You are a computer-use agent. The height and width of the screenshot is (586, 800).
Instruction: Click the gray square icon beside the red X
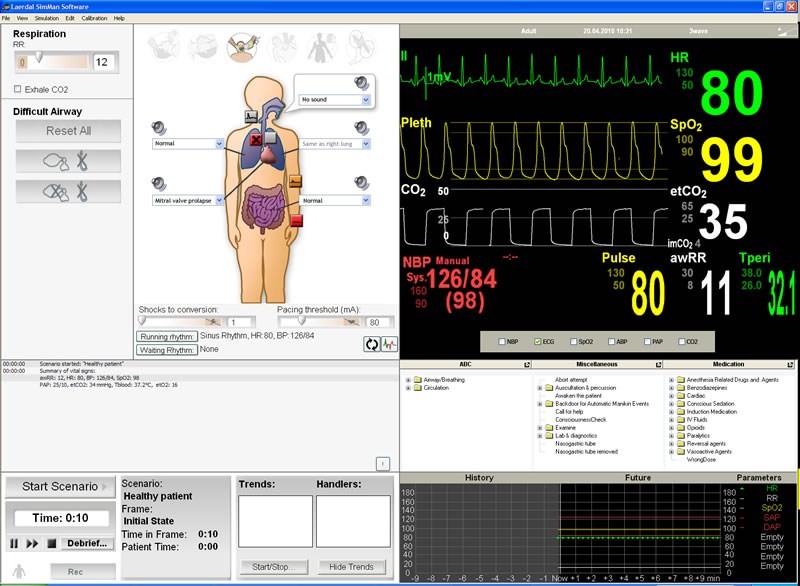270,138
